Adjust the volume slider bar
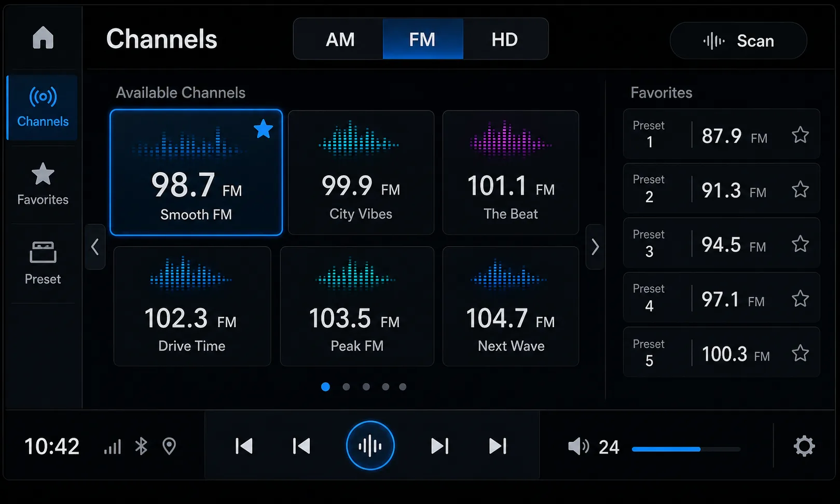The width and height of the screenshot is (840, 504). (686, 449)
